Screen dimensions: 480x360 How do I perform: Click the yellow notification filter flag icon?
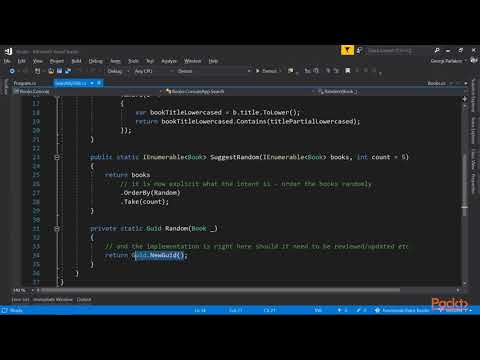tap(347, 50)
